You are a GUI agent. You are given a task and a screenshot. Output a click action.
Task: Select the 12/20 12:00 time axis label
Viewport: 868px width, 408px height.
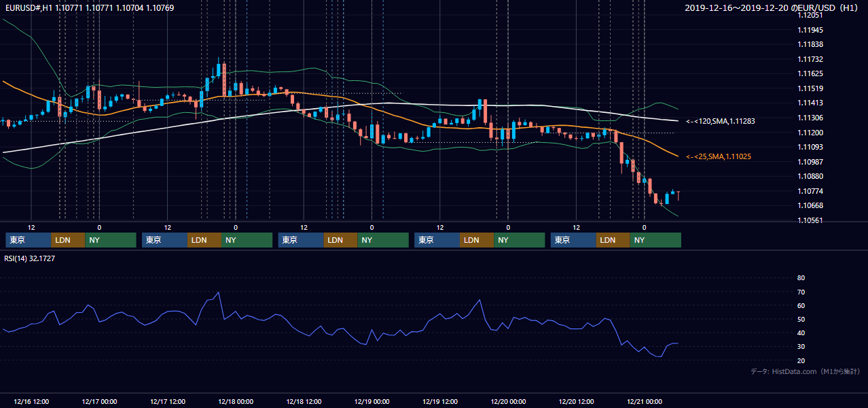pyautogui.click(x=577, y=401)
